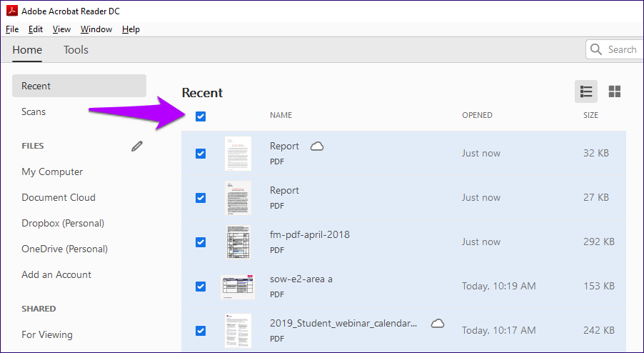
Task: Toggle checkbox for sow-e2-area a file
Action: [201, 287]
